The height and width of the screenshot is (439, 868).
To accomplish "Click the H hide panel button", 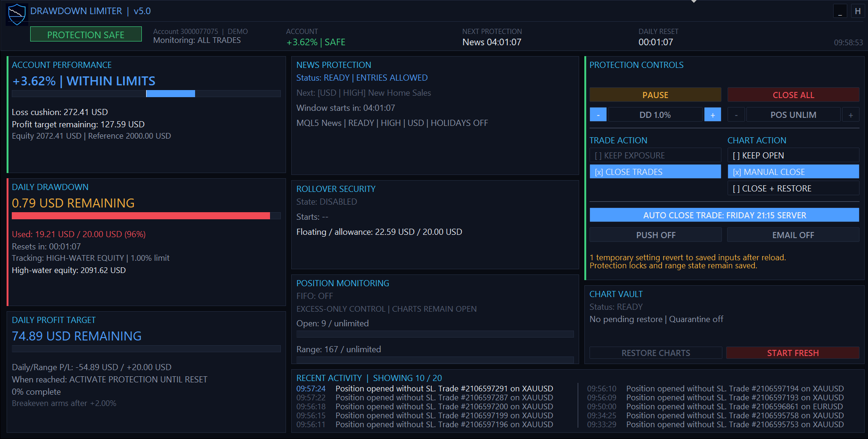I will [x=858, y=11].
